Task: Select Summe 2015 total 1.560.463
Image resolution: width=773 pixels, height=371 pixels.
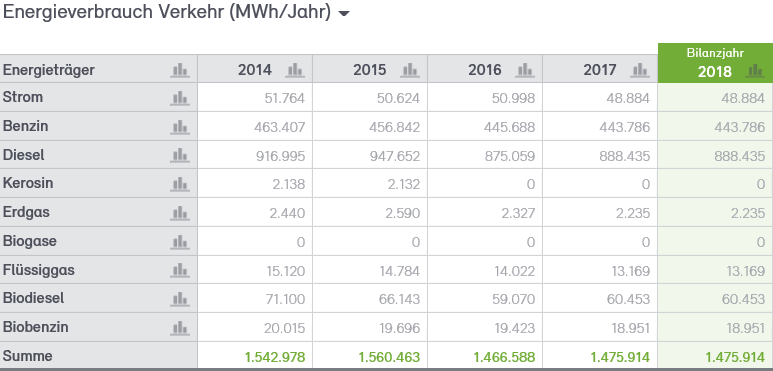Action: click(389, 357)
